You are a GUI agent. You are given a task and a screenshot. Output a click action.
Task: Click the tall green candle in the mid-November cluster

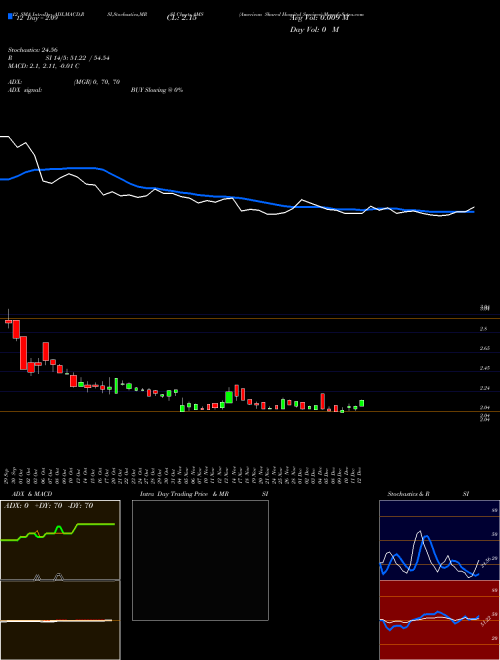(229, 397)
